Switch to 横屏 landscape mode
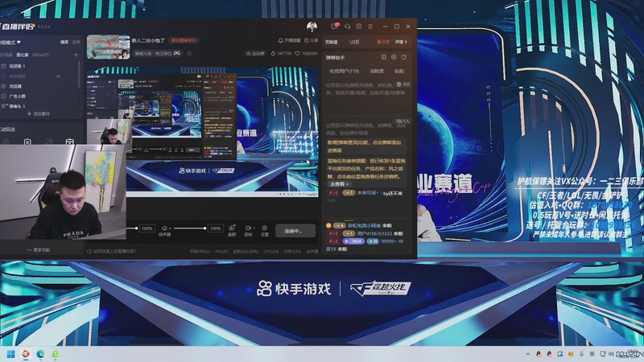The width and height of the screenshot is (644, 362). pyautogui.click(x=64, y=43)
